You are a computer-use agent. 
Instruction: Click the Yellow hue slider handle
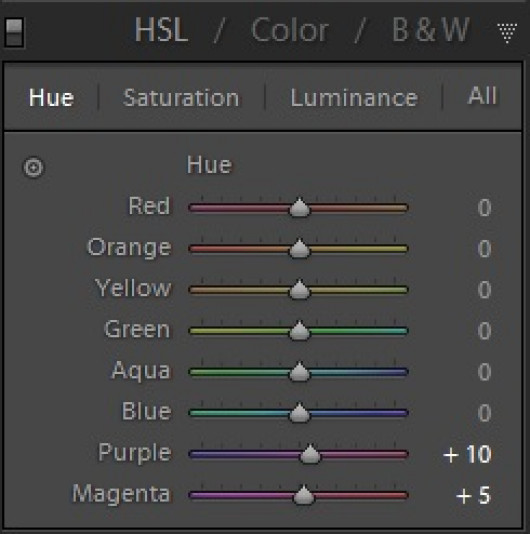tap(299, 289)
